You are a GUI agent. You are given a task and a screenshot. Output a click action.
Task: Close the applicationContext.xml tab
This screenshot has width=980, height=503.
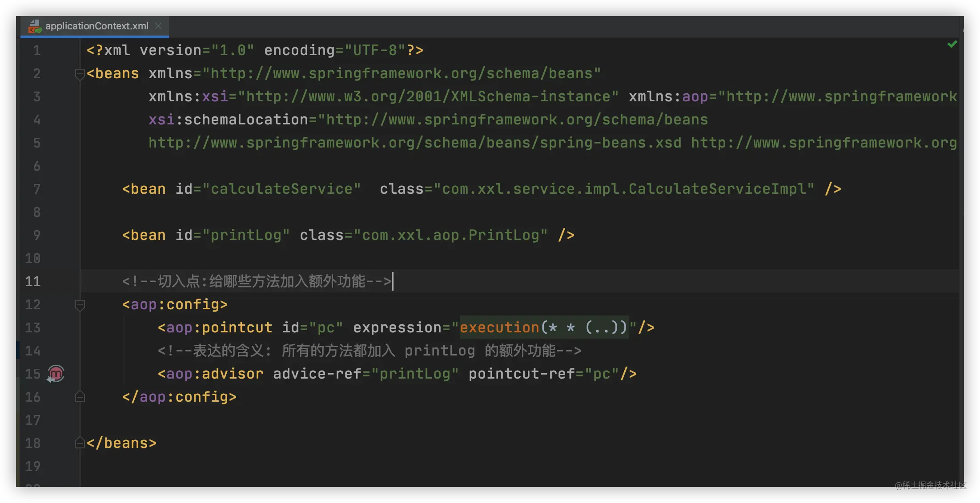coord(158,26)
